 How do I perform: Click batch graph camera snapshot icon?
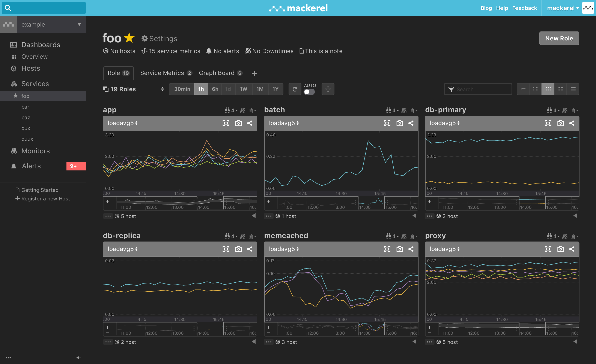(x=400, y=123)
